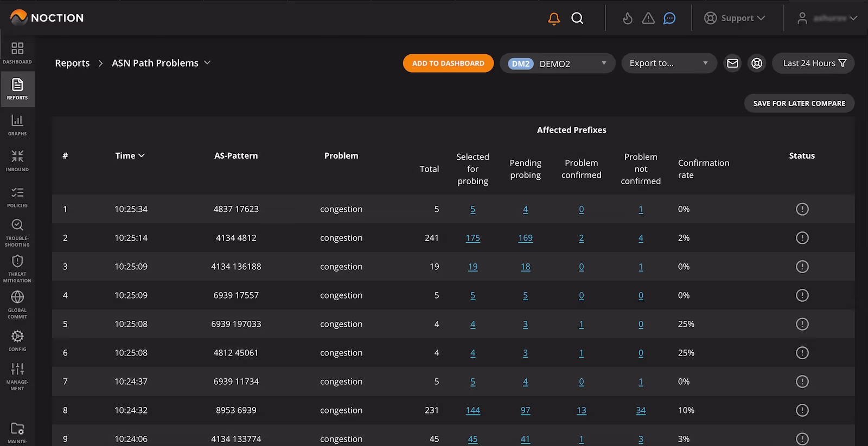Click the email report envelope icon
Image resolution: width=868 pixels, height=446 pixels.
pos(732,63)
